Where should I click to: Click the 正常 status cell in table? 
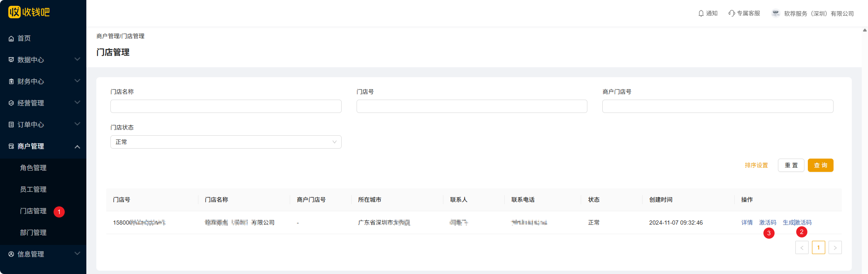(594, 223)
